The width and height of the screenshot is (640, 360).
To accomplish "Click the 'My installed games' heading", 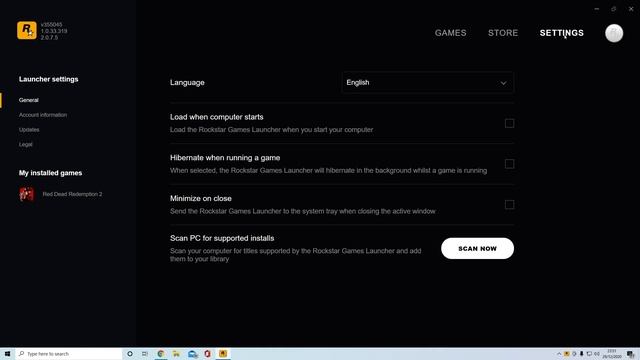I will (x=50, y=173).
